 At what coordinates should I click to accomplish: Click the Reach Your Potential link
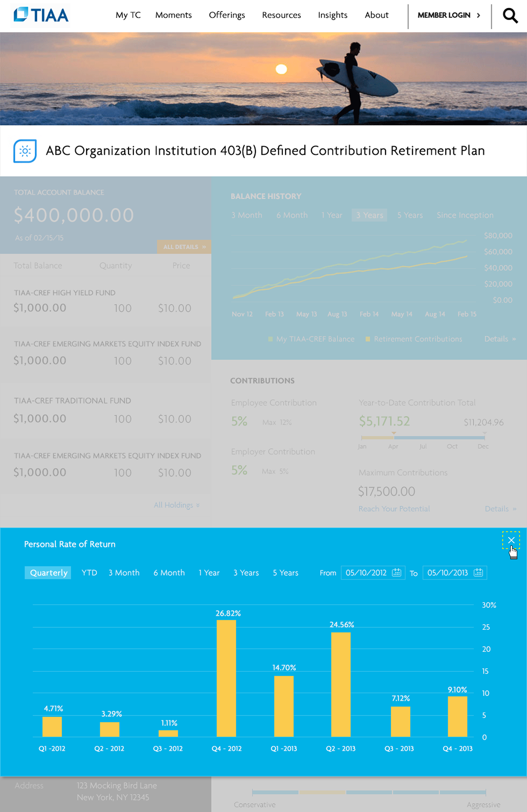tap(394, 509)
